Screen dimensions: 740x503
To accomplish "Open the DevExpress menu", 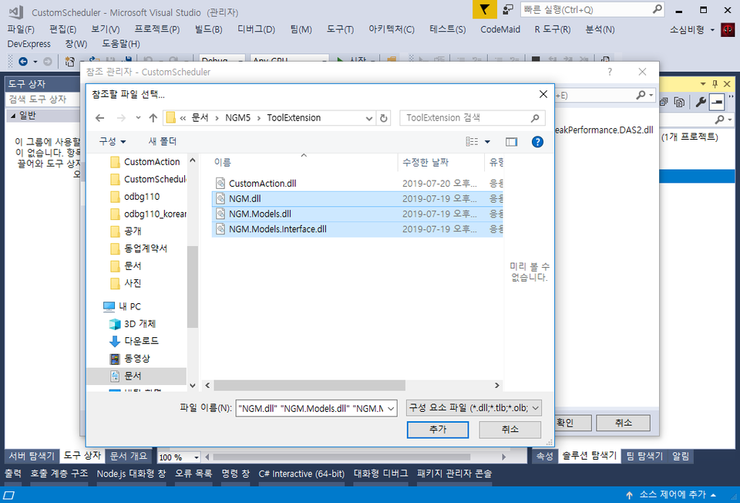I will (x=29, y=44).
